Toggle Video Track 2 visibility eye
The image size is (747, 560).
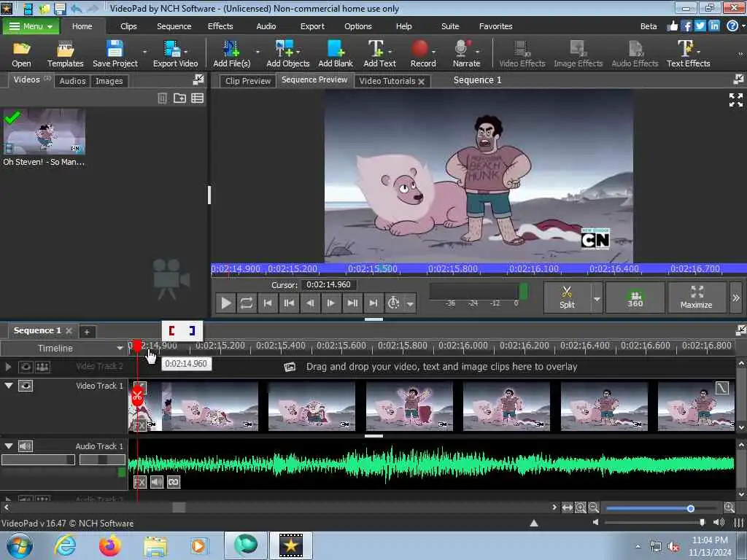click(x=26, y=367)
